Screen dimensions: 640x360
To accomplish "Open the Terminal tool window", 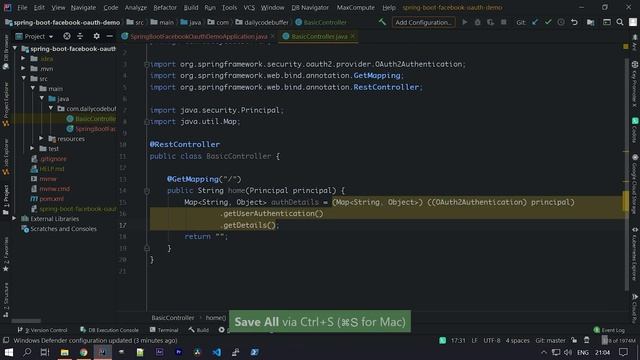I will [x=164, y=330].
